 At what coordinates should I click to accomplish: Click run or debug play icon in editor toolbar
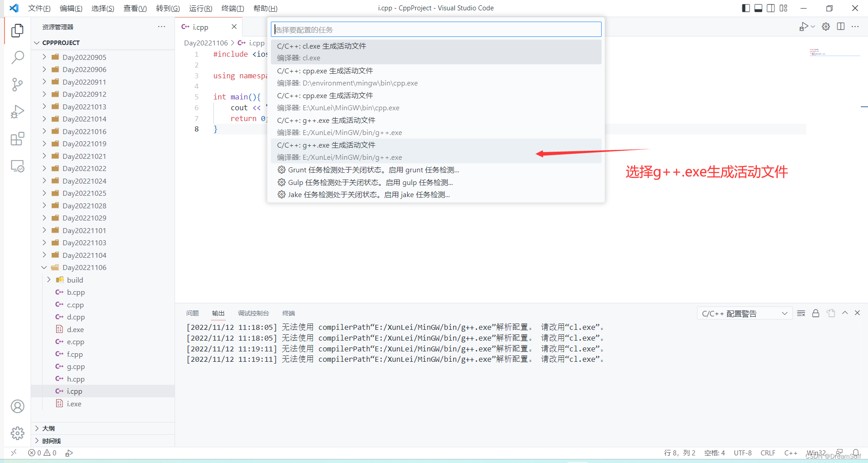click(804, 27)
